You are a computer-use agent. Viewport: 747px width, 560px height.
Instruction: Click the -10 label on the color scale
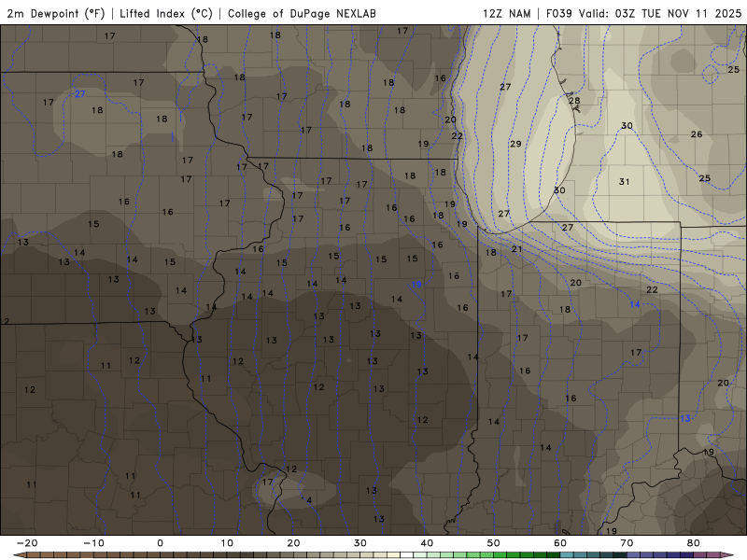pyautogui.click(x=93, y=543)
